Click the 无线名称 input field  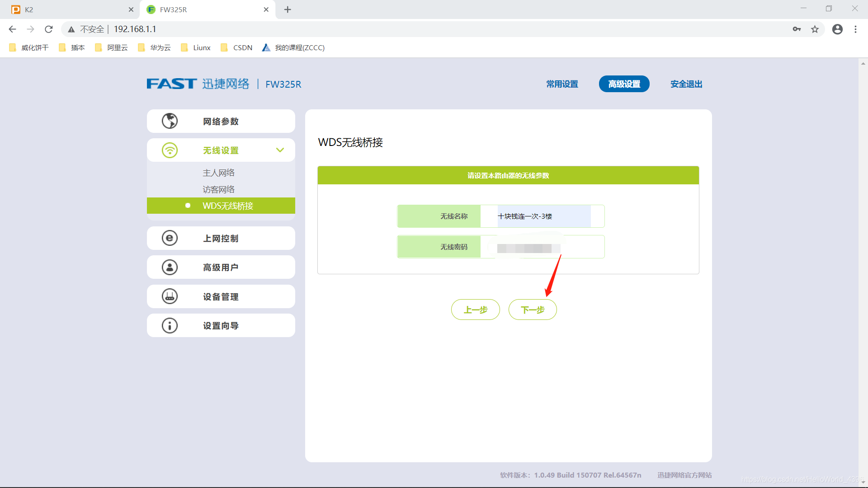542,216
